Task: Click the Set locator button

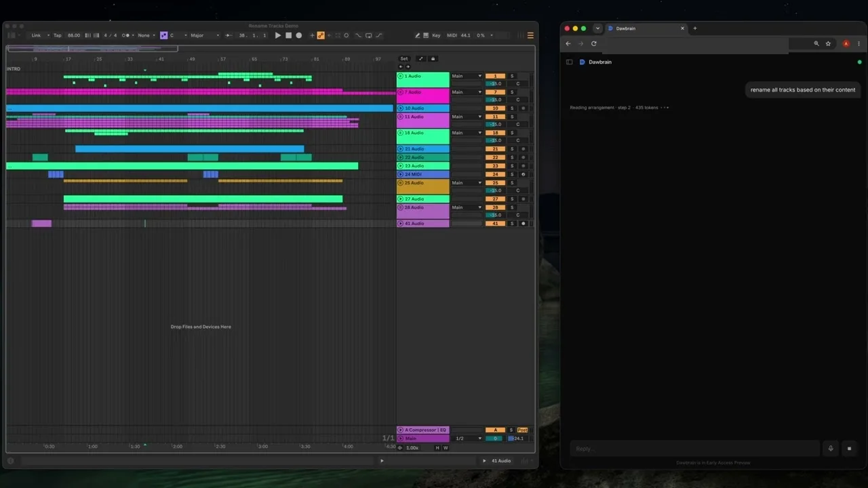Action: tap(404, 59)
